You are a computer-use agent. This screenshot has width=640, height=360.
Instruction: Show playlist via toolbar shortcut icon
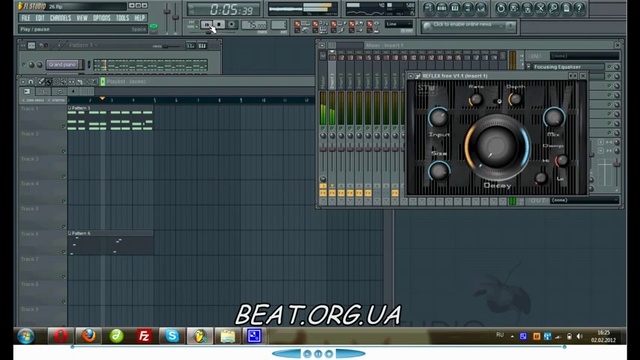coord(429,8)
